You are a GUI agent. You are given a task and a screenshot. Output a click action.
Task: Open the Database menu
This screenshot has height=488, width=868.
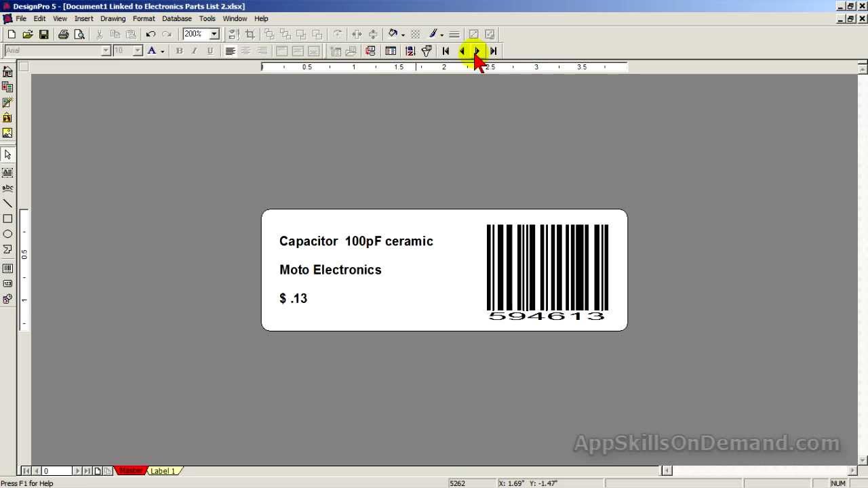click(x=176, y=18)
